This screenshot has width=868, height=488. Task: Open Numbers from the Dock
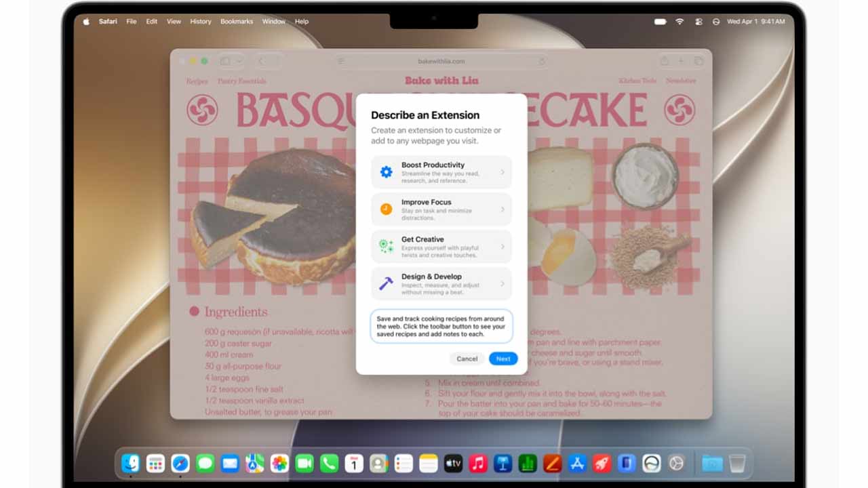pos(528,463)
